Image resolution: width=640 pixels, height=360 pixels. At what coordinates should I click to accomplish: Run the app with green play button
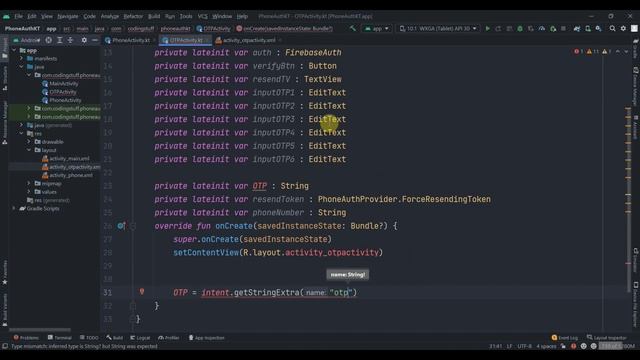pos(487,29)
